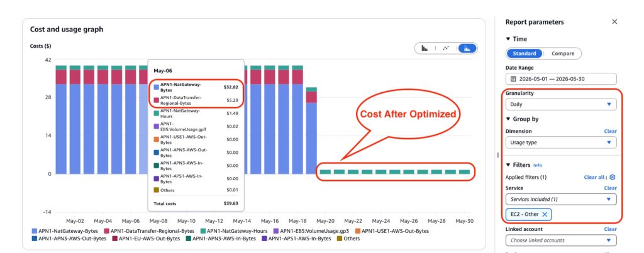Switch chart to bar graph view
Viewport: 644px width, 253px height.
[425, 48]
